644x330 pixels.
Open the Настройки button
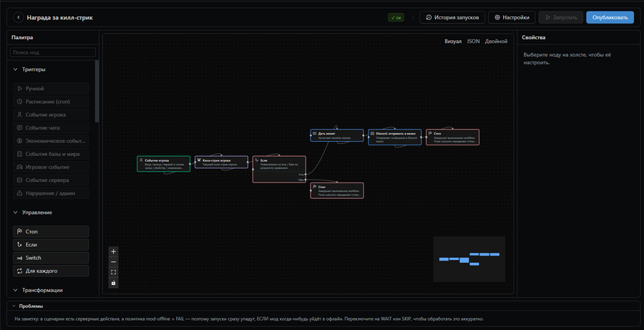click(512, 18)
